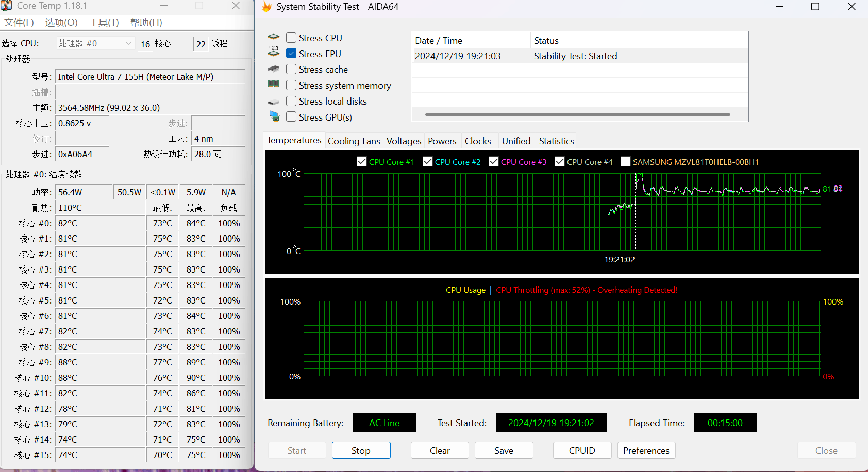Click the disk drive icon beside Stress local disks
Image resolution: width=868 pixels, height=472 pixels.
[273, 102]
